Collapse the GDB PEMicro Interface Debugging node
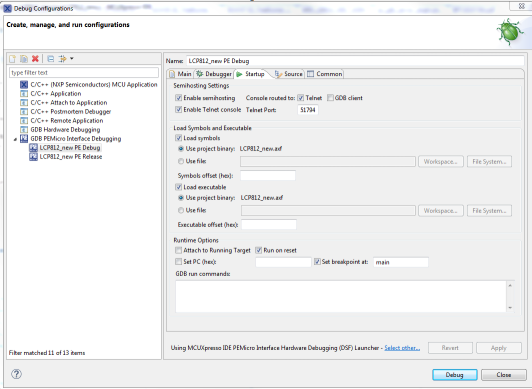 pos(15,139)
